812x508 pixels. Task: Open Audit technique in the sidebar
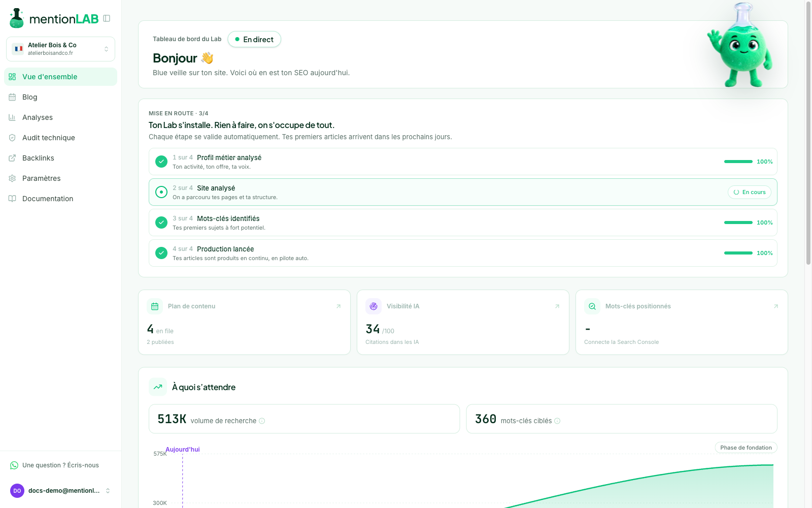point(60,138)
